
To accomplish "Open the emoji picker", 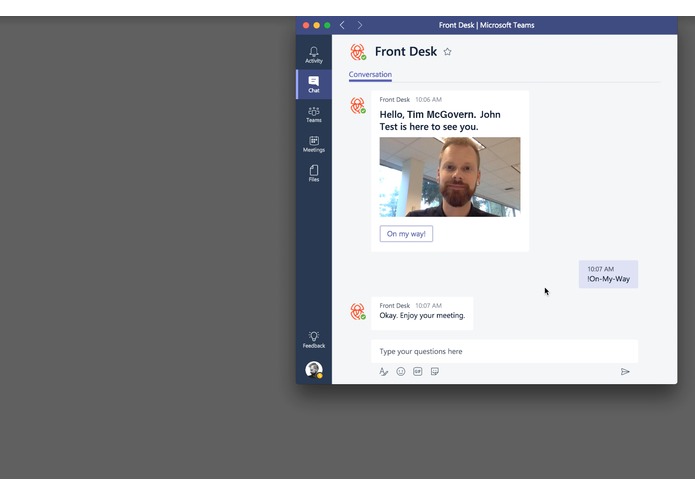I will pos(401,372).
